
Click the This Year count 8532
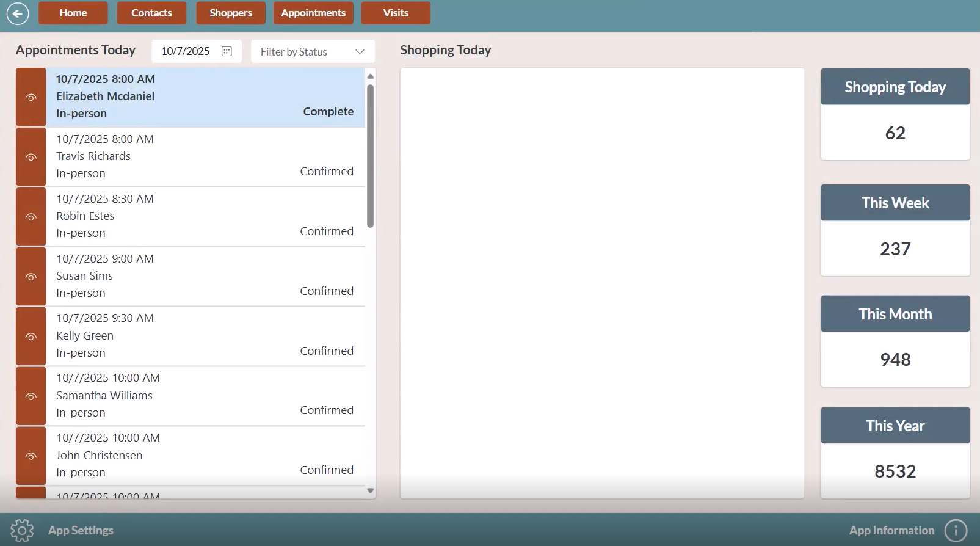click(895, 471)
